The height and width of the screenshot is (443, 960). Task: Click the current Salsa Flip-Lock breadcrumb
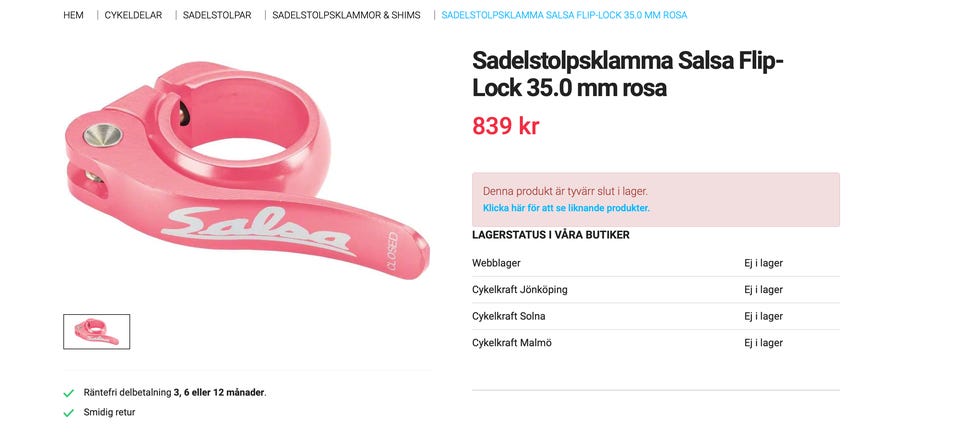click(x=564, y=15)
